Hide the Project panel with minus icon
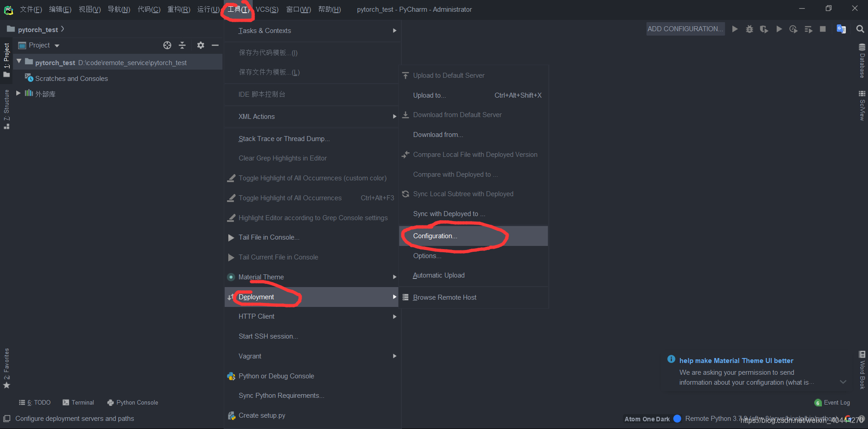868x429 pixels. pos(215,45)
